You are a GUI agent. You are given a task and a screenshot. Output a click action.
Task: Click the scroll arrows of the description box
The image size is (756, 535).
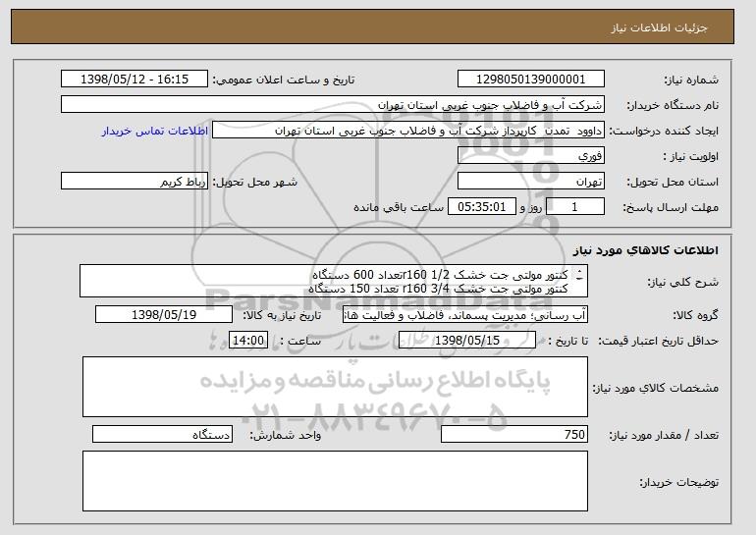click(579, 275)
